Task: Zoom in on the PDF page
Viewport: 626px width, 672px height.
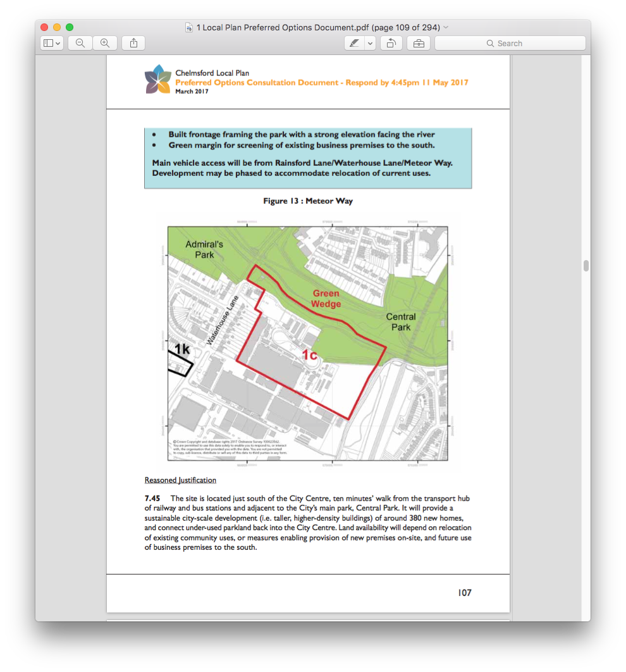Action: (105, 43)
